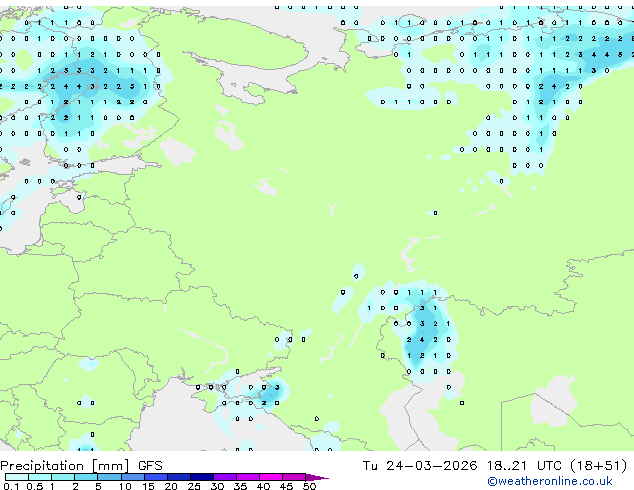
Task: Select the 45–50 mm legend swatch
Action: [x=294, y=477]
